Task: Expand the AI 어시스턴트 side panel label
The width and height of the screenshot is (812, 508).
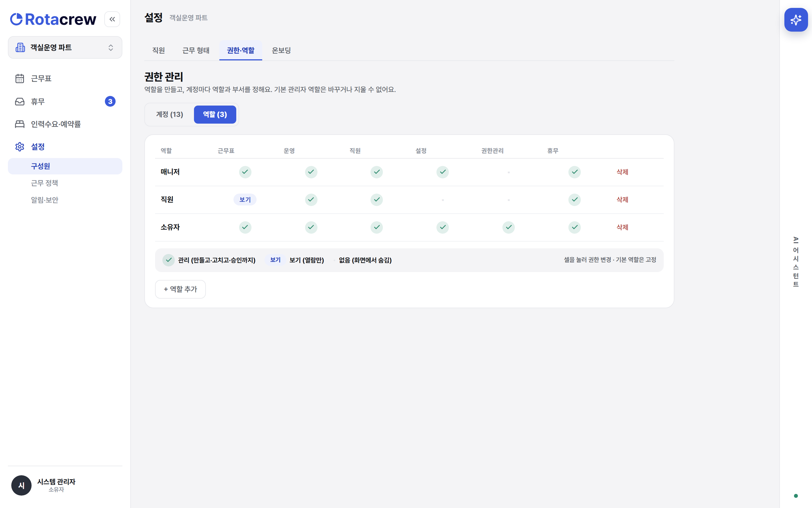Action: pos(796,262)
